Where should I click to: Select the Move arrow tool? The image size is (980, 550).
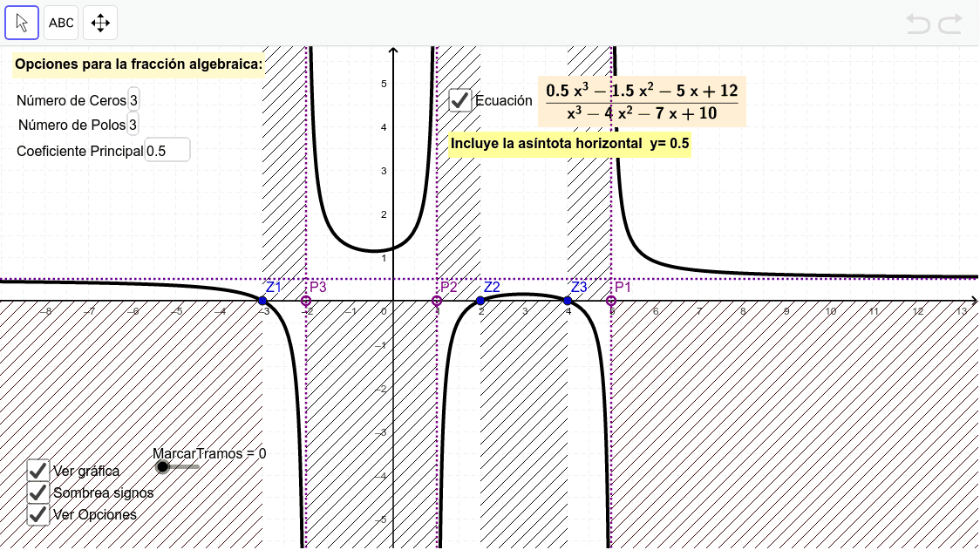(x=22, y=24)
